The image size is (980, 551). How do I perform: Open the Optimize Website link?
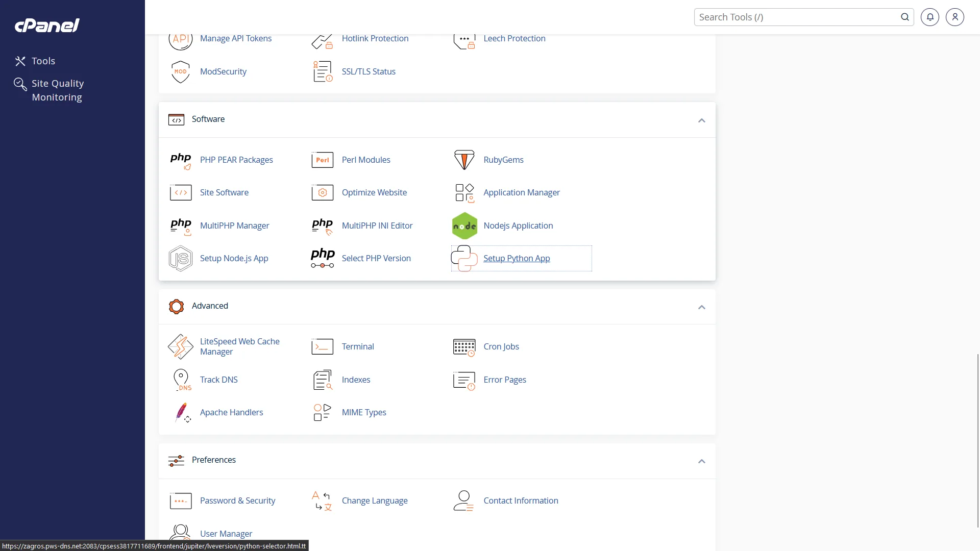coord(374,192)
